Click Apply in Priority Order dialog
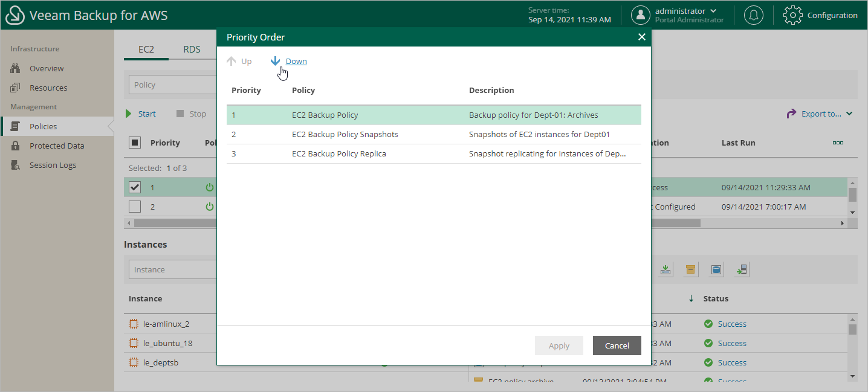Viewport: 868px width, 392px height. pyautogui.click(x=559, y=345)
